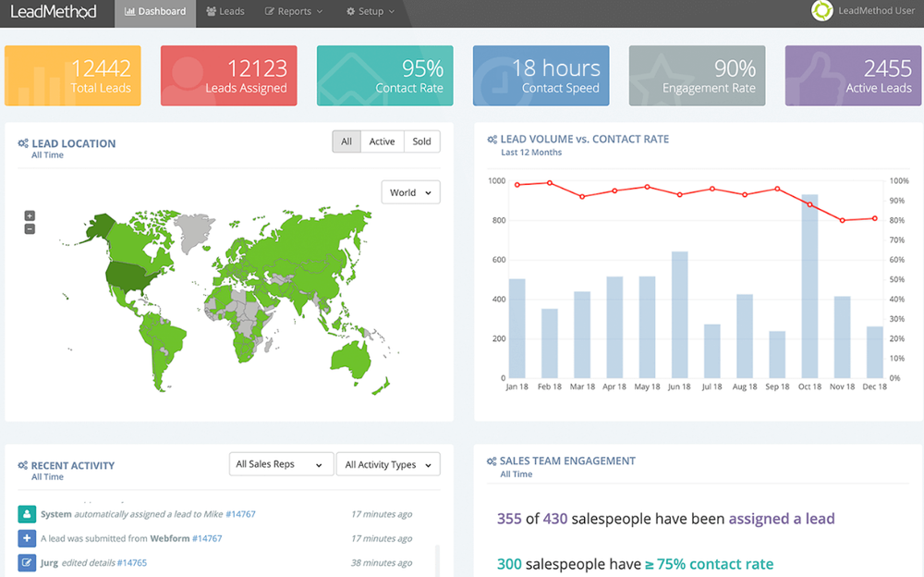924x577 pixels.
Task: Click the Webform plus icon
Action: [x=27, y=538]
